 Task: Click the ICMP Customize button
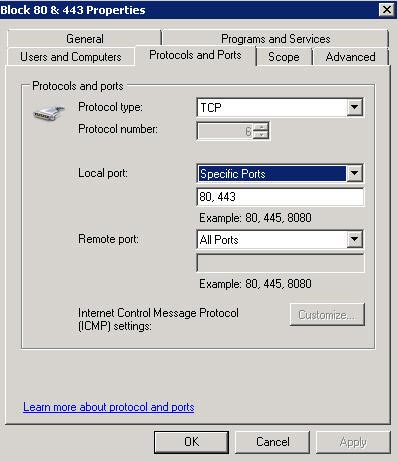point(327,314)
